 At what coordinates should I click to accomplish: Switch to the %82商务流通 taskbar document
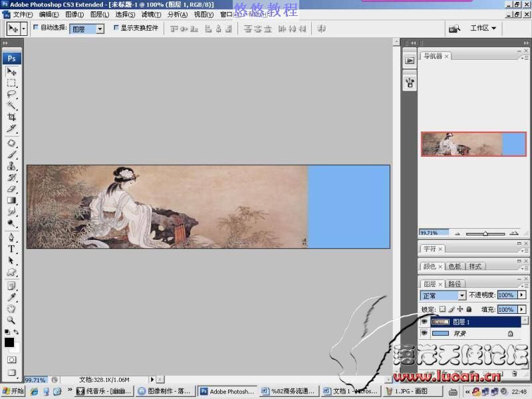pyautogui.click(x=289, y=392)
